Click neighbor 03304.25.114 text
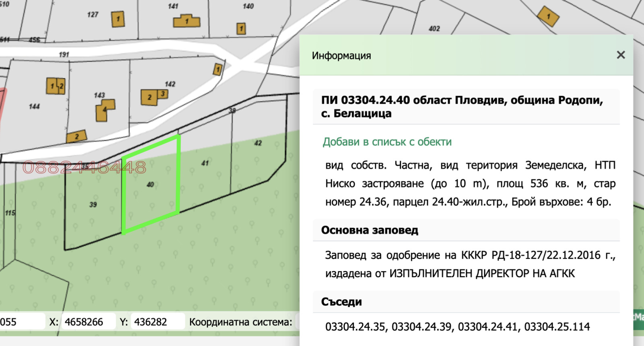 557,327
